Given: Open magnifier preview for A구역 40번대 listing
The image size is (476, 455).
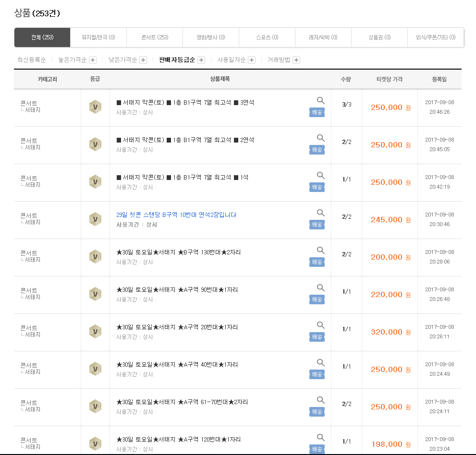Looking at the screenshot, I should pos(320,362).
